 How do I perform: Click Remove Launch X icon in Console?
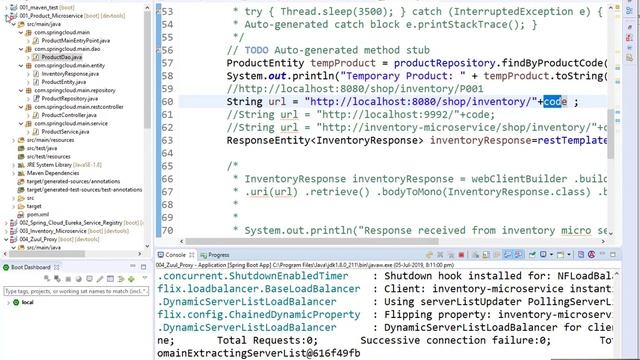[440, 255]
